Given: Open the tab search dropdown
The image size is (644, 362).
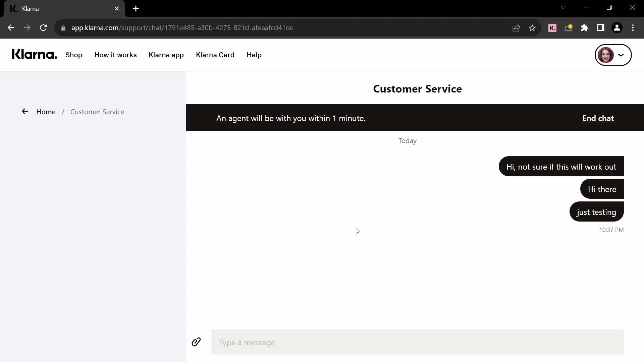Looking at the screenshot, I should pos(563,7).
